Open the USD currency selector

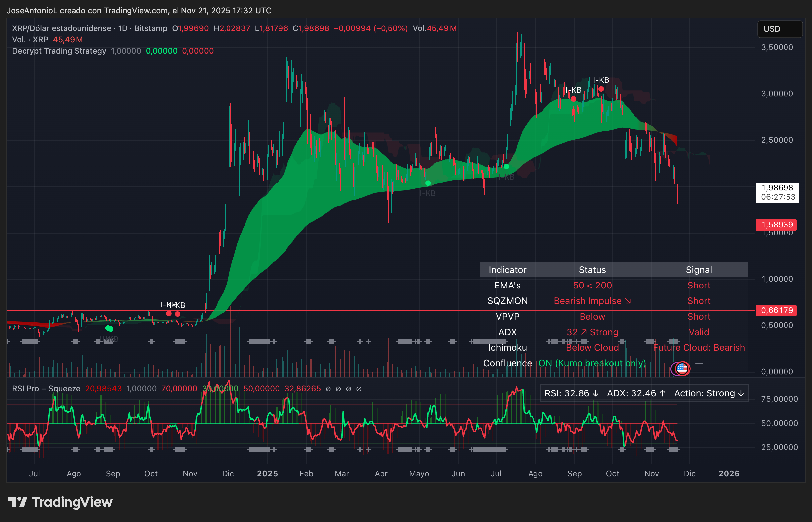(x=780, y=29)
